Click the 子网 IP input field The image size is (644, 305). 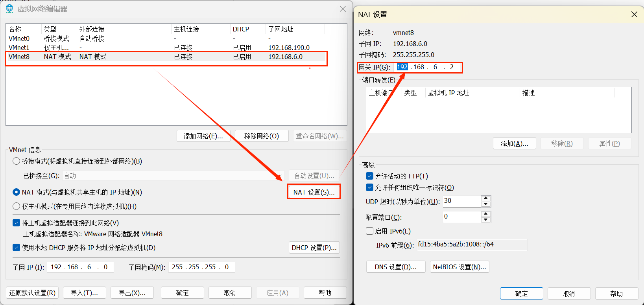click(x=80, y=267)
